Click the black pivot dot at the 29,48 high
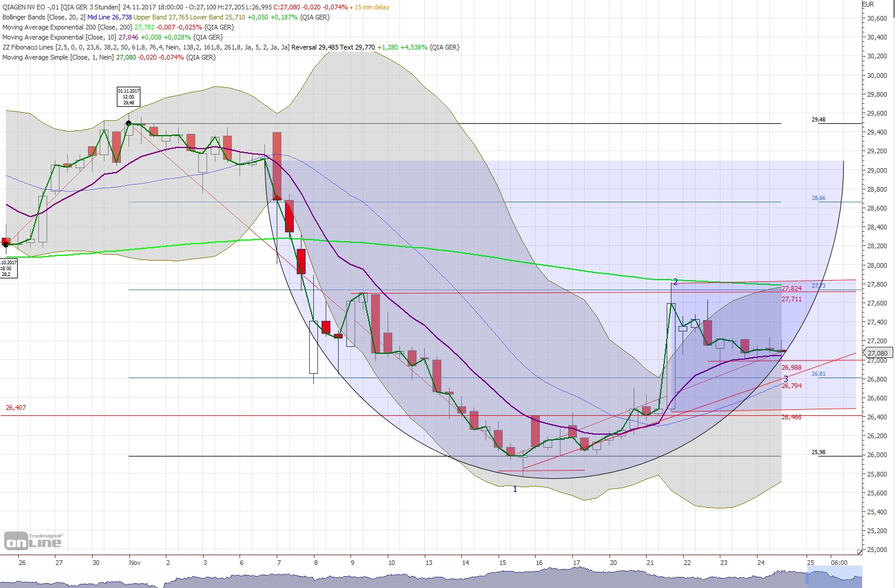Screen dimensions: 895x588 click(x=129, y=123)
